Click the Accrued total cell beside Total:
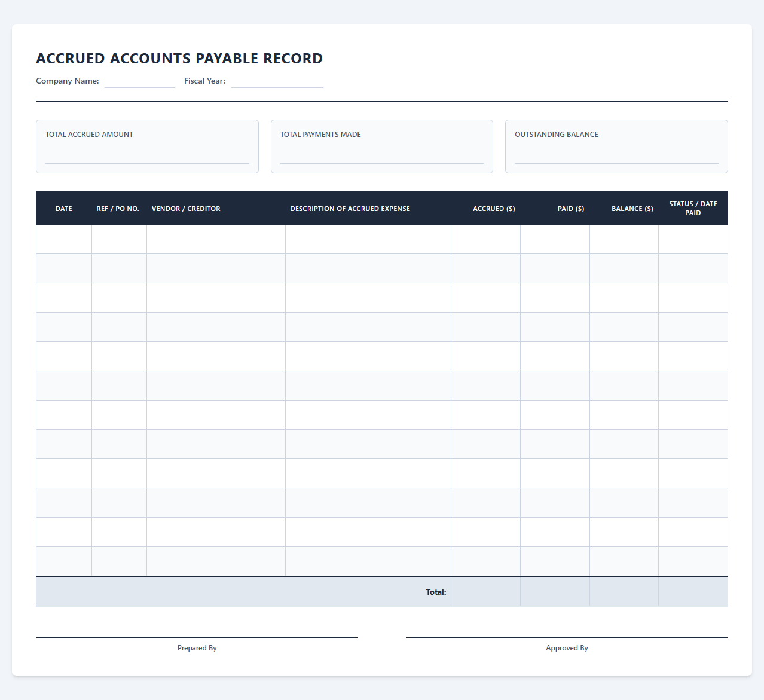 point(485,592)
